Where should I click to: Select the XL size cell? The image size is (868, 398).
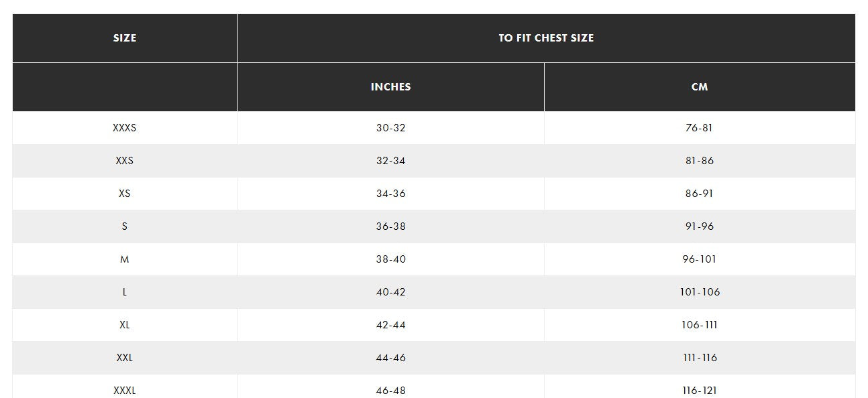point(125,325)
